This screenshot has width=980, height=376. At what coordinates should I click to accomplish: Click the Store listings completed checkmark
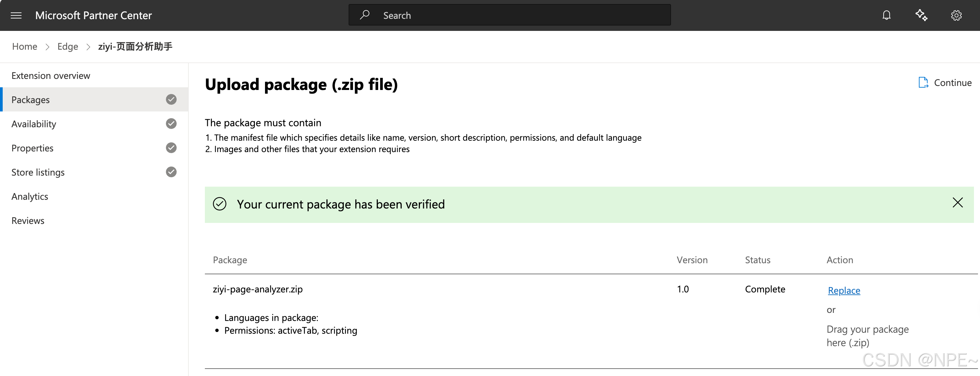tap(171, 172)
